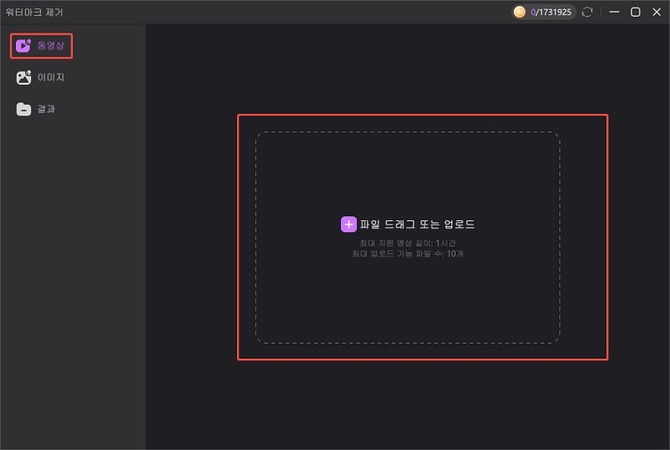670x450 pixels.
Task: Click the results folder icon
Action: point(24,108)
